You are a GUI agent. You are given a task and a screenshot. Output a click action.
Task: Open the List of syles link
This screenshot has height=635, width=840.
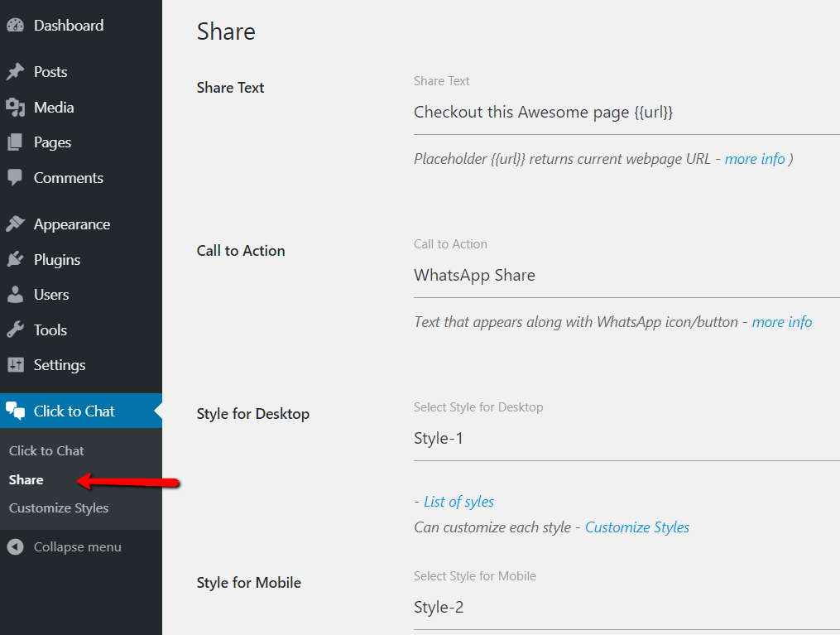click(459, 501)
